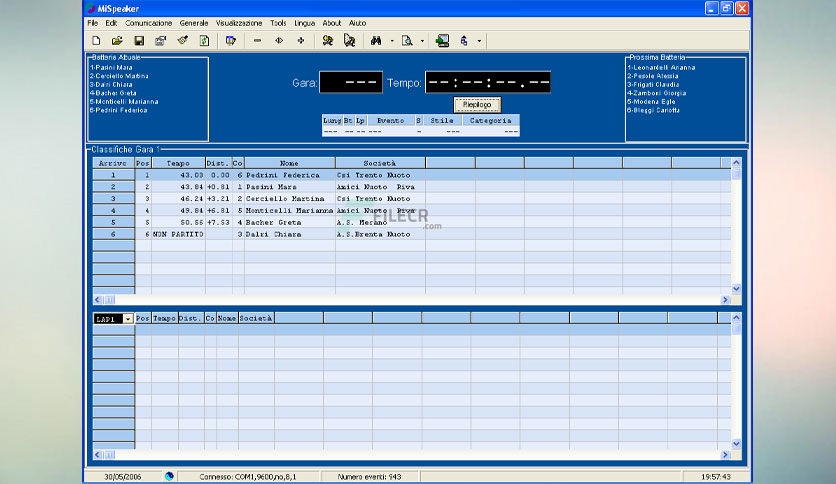Click the New document toolbar icon
Image resolution: width=836 pixels, height=484 pixels.
(96, 41)
